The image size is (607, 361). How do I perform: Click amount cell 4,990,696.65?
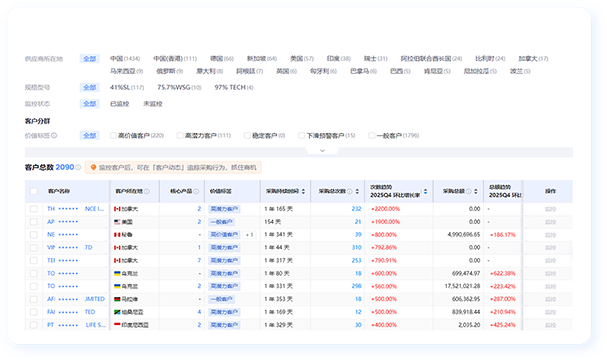click(x=464, y=235)
